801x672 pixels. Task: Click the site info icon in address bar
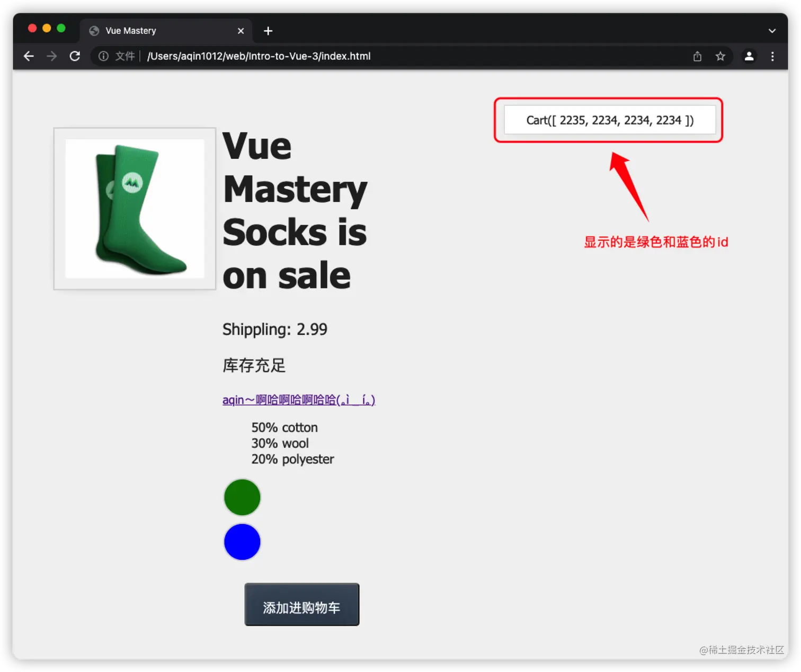click(103, 56)
